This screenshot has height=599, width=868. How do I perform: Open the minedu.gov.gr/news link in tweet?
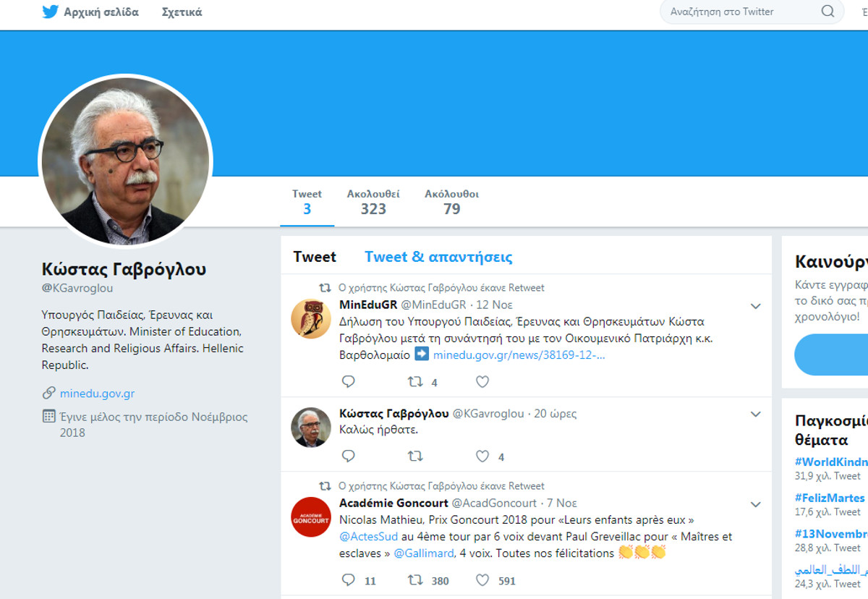[x=519, y=354]
